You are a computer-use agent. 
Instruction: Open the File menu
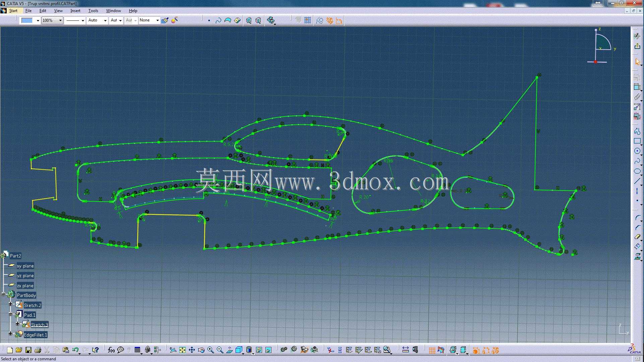(28, 11)
